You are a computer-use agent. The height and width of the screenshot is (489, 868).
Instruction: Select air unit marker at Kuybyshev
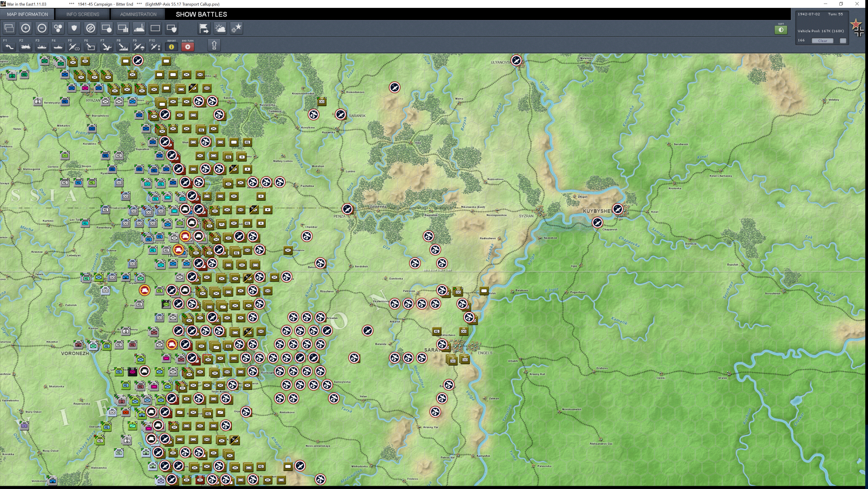[x=618, y=209]
